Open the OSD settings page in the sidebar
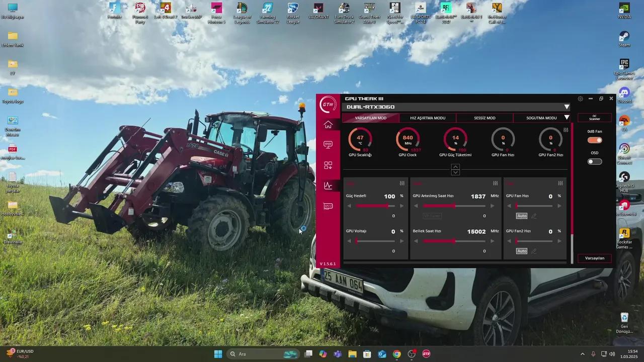Image resolution: width=644 pixels, height=362 pixels. (328, 145)
